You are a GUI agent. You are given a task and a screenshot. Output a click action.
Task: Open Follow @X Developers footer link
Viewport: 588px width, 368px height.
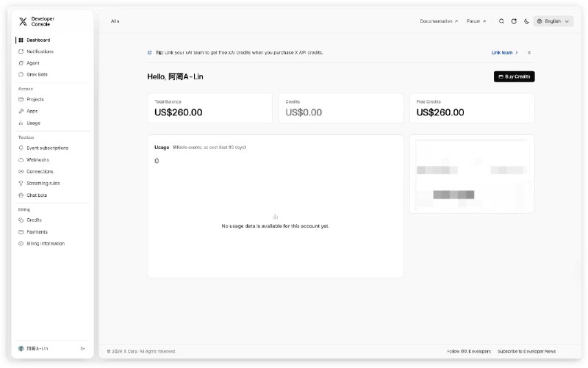click(469, 352)
